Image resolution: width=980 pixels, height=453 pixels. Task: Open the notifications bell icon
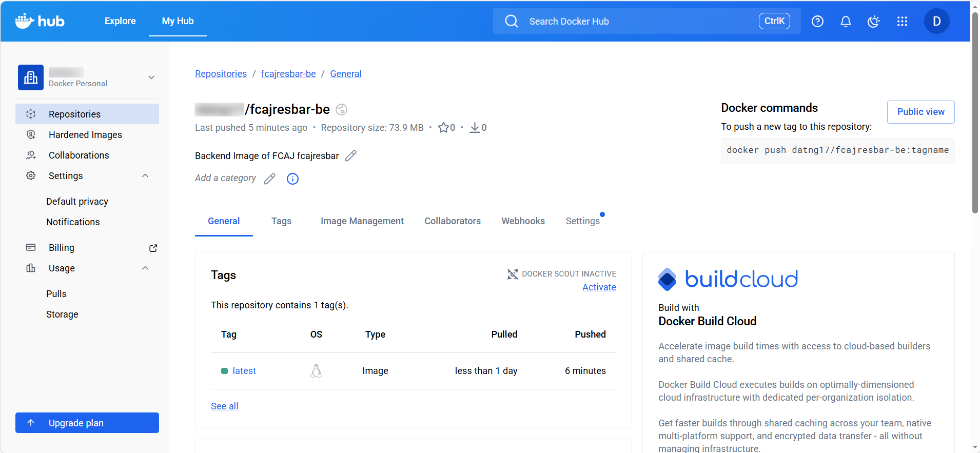(x=846, y=21)
